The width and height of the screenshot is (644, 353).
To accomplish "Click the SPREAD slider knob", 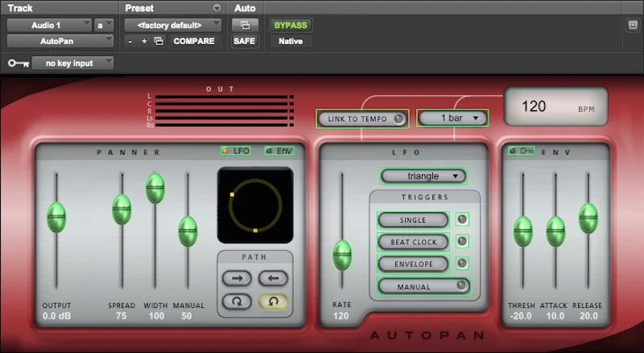I will [x=122, y=209].
